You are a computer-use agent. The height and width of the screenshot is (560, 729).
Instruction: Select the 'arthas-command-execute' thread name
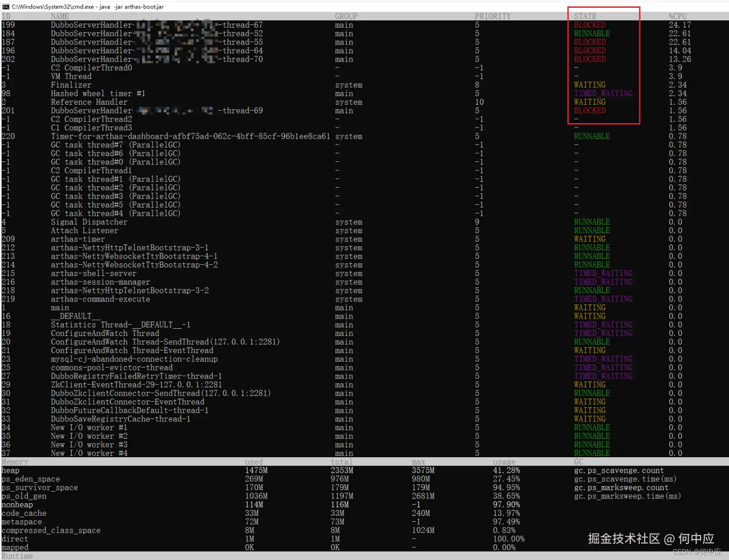tap(100, 299)
